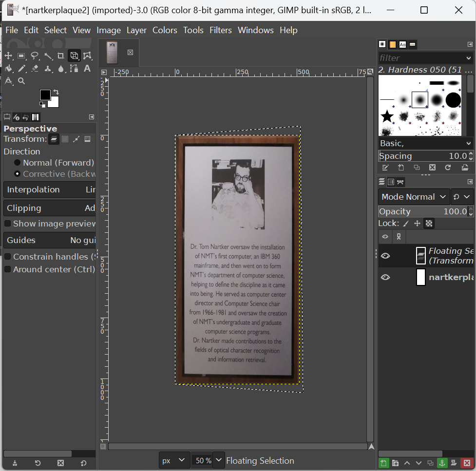Choose the Crop tool
Image resolution: width=476 pixels, height=471 pixels.
pyautogui.click(x=61, y=56)
